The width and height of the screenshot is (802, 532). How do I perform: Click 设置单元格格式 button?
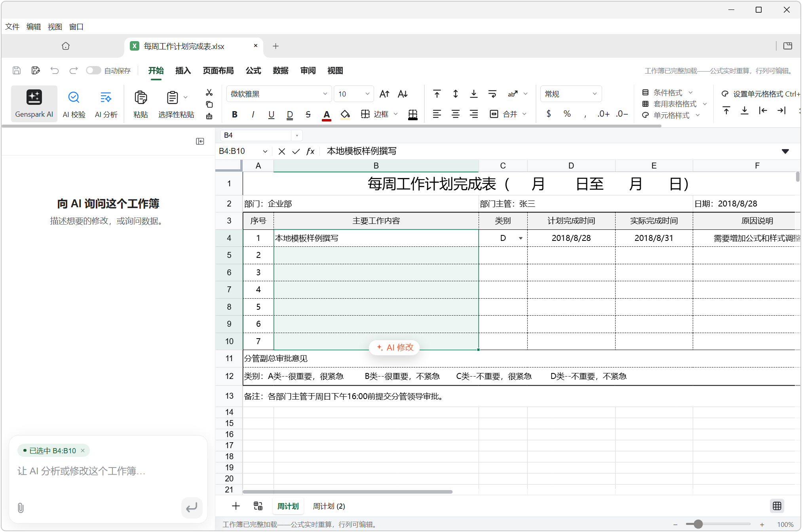pyautogui.click(x=760, y=94)
